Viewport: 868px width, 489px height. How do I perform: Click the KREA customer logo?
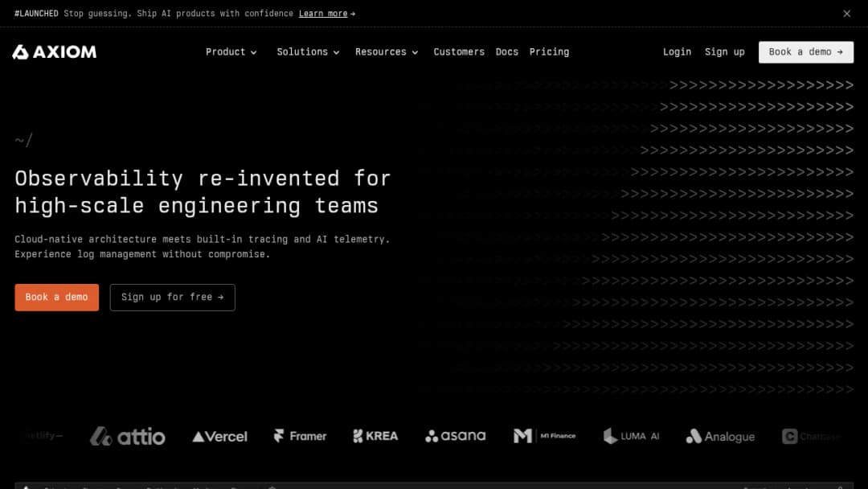(x=375, y=437)
